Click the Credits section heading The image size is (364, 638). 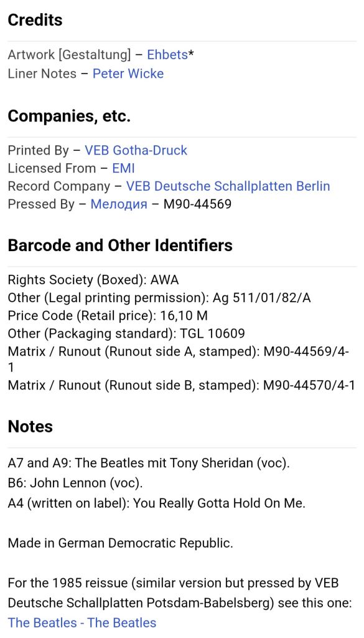point(35,20)
